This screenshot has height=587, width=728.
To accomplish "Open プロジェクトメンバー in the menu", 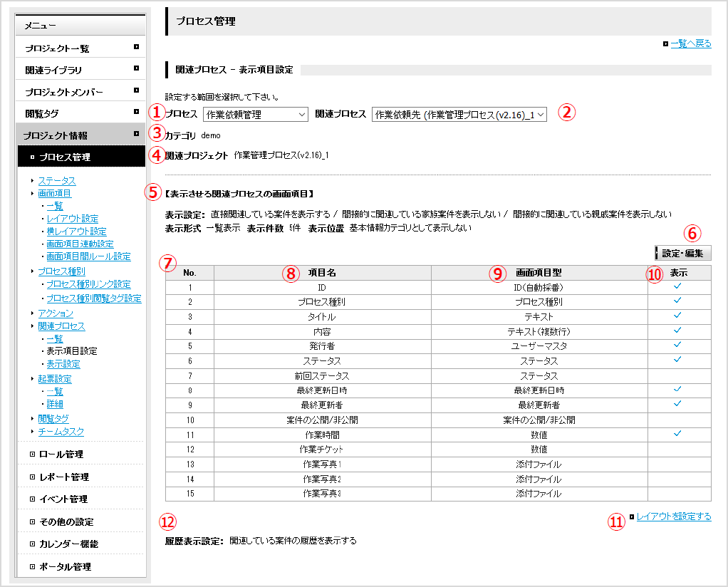I will [x=80, y=91].
